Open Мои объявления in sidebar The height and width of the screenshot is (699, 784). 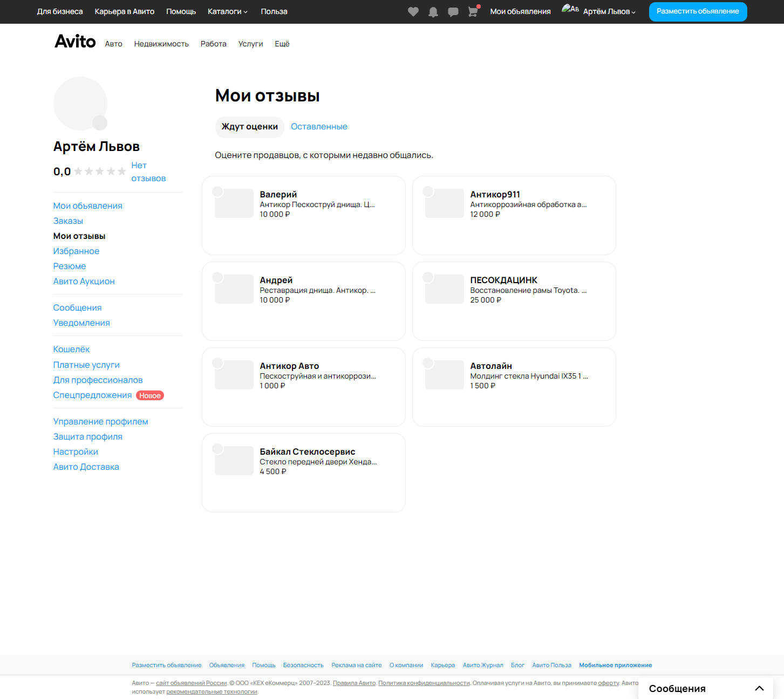click(x=88, y=206)
